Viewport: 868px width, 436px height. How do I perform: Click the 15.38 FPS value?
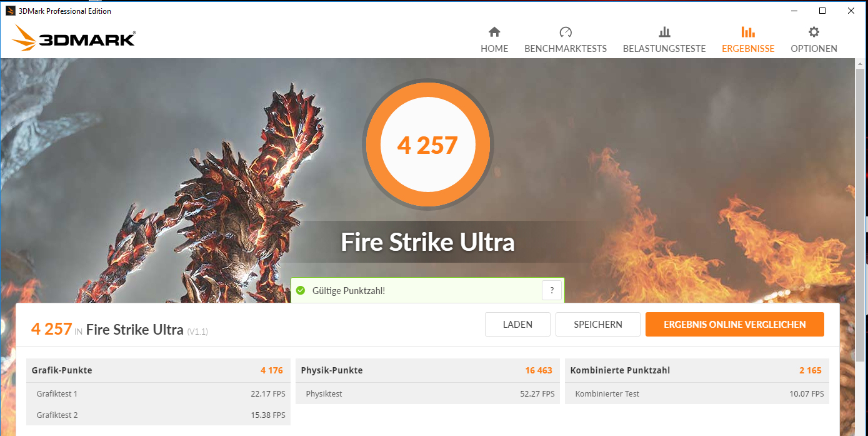[268, 415]
